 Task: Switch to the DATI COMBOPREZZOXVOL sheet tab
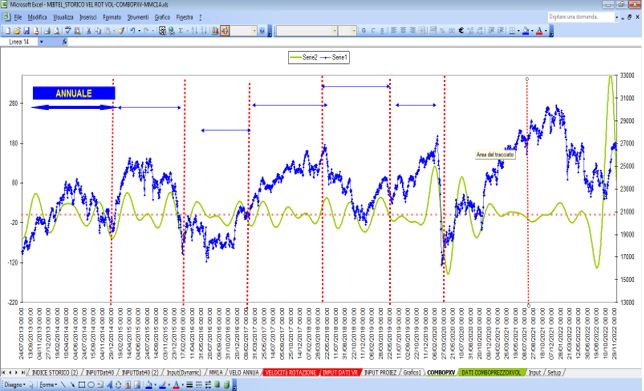(491, 373)
